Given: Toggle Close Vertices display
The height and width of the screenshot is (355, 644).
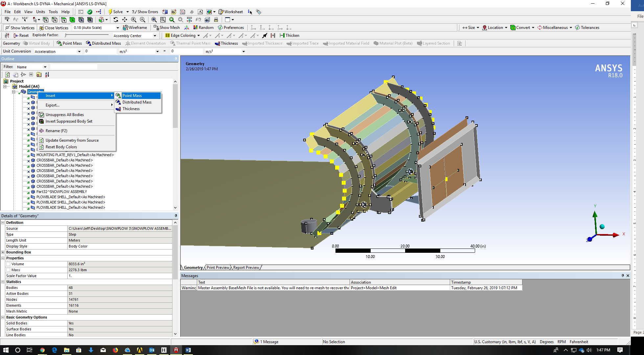Looking at the screenshot, I should click(54, 28).
